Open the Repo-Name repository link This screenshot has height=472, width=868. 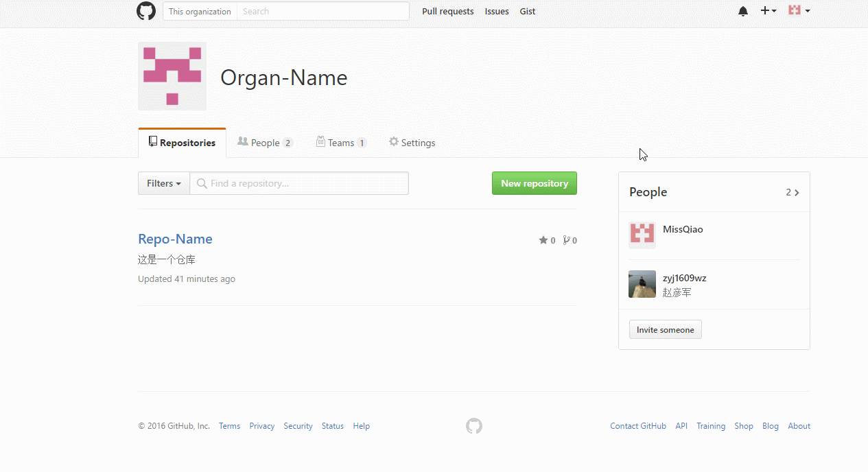[175, 239]
